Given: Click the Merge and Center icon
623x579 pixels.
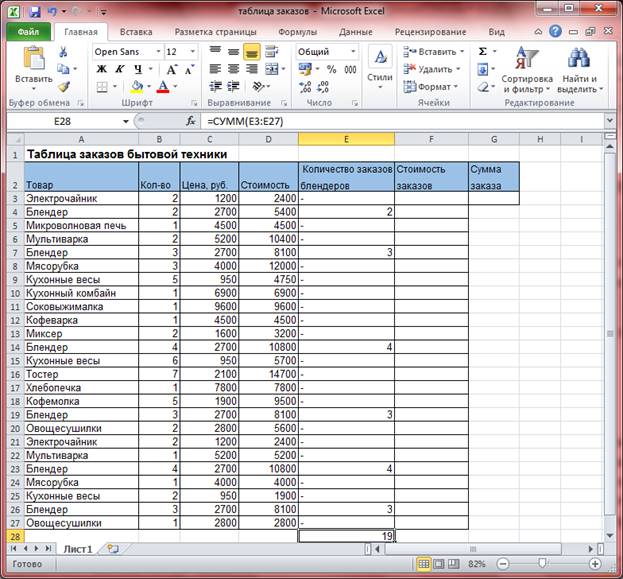Looking at the screenshot, I should [272, 69].
